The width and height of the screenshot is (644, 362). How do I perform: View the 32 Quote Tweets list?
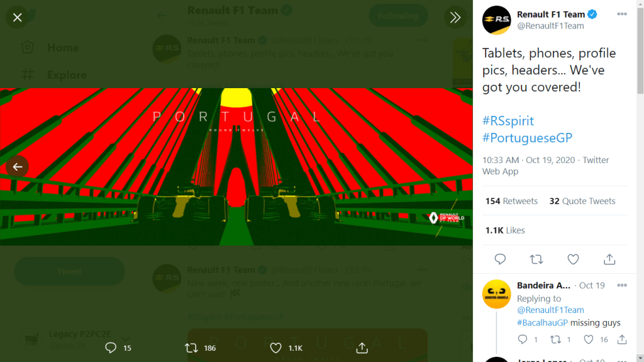582,201
